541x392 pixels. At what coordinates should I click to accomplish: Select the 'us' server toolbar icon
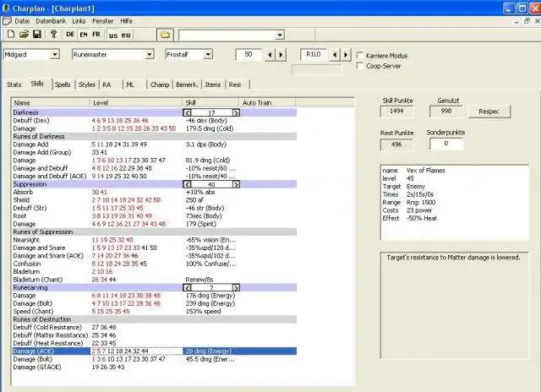pyautogui.click(x=113, y=35)
